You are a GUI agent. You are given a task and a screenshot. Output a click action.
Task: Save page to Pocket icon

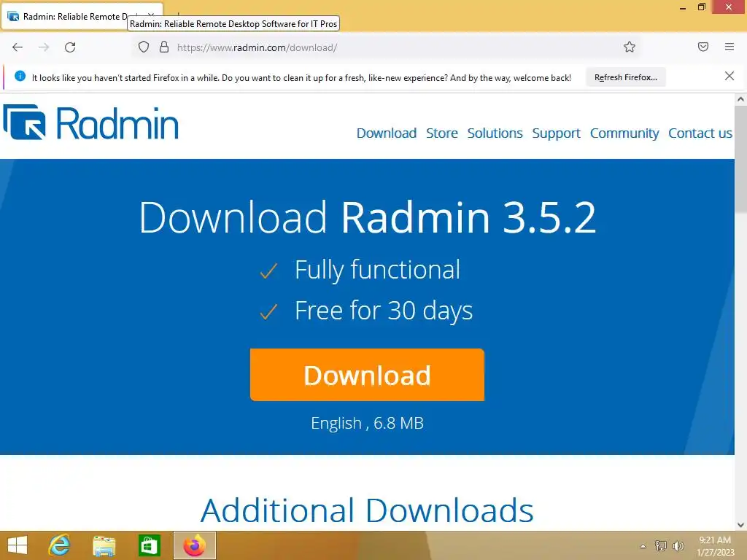pyautogui.click(x=703, y=47)
